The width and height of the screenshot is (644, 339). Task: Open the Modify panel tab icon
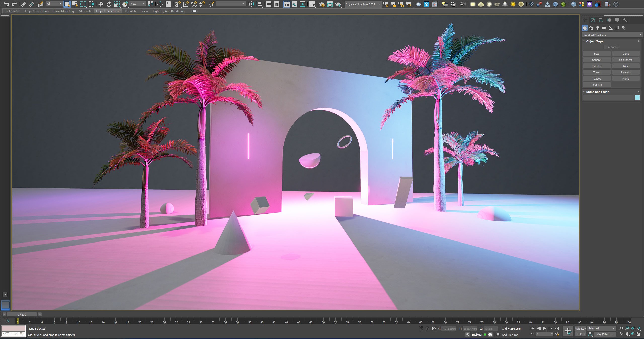tap(593, 20)
